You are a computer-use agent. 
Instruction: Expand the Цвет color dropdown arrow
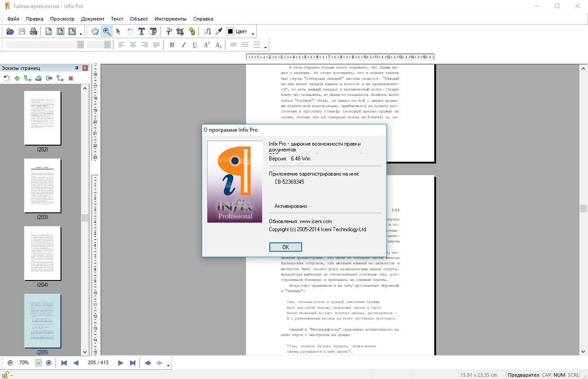click(253, 33)
